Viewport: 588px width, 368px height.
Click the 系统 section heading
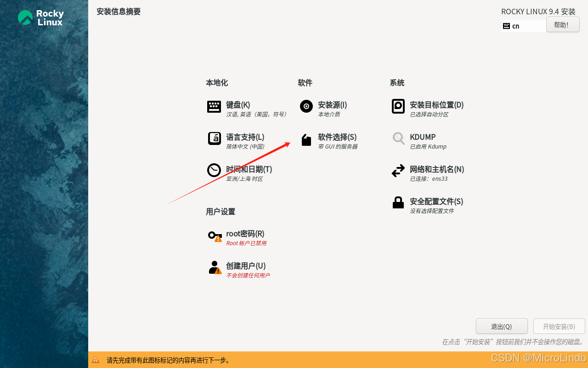point(397,83)
